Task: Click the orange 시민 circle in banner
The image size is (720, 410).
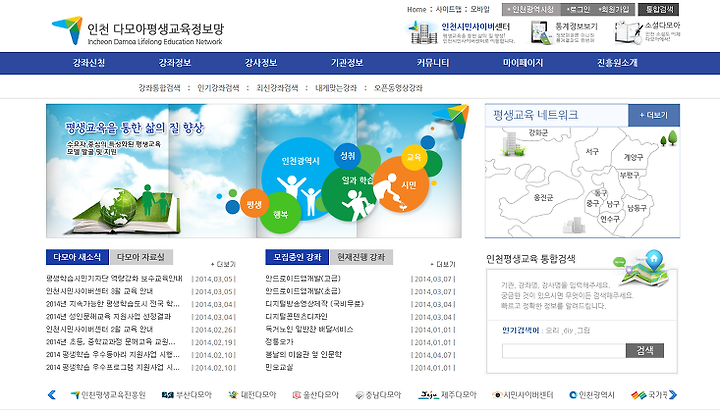Action: pos(402,185)
